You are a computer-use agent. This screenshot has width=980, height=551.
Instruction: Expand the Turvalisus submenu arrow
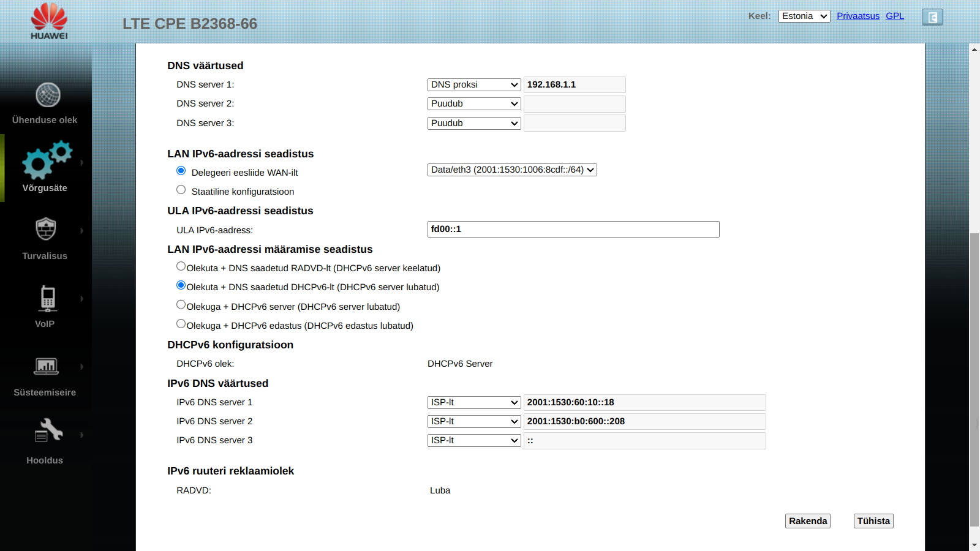pos(81,231)
